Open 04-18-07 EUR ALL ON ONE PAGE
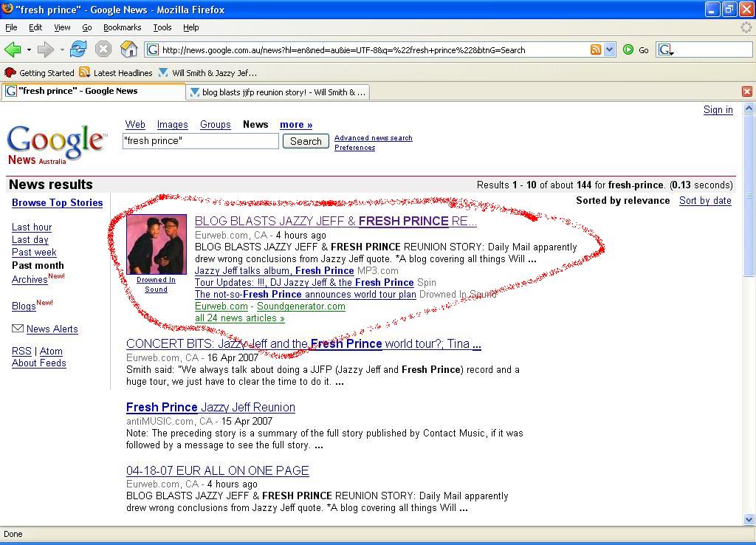Screen dimensions: 756x545 tap(218, 470)
